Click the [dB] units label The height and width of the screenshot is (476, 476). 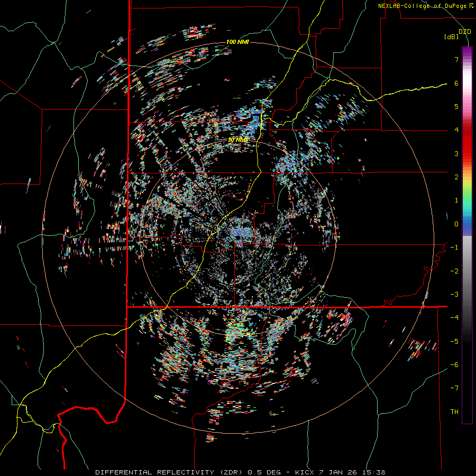(451, 37)
